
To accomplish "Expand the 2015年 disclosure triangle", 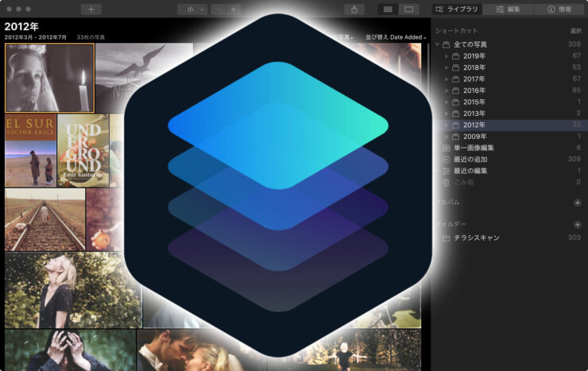I will click(x=447, y=102).
